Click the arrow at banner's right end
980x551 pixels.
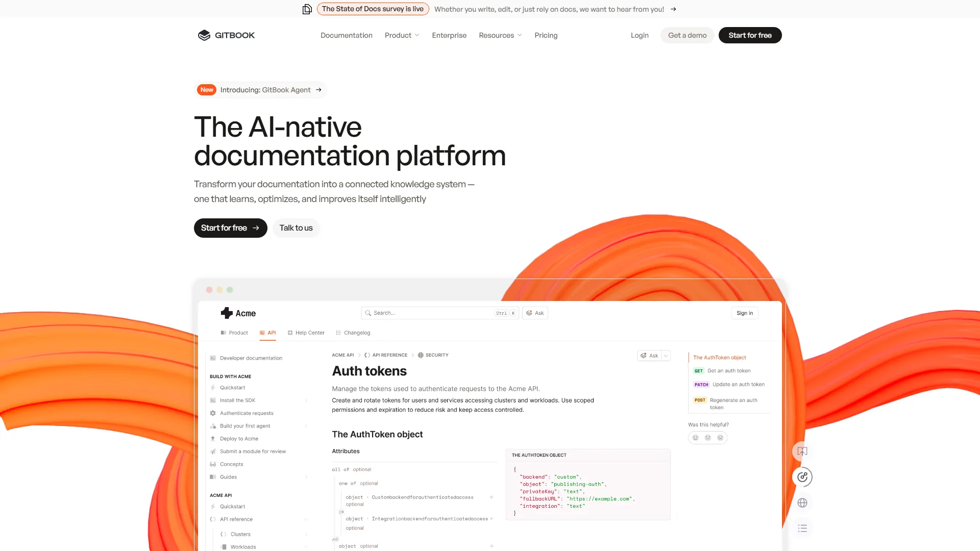(x=673, y=9)
